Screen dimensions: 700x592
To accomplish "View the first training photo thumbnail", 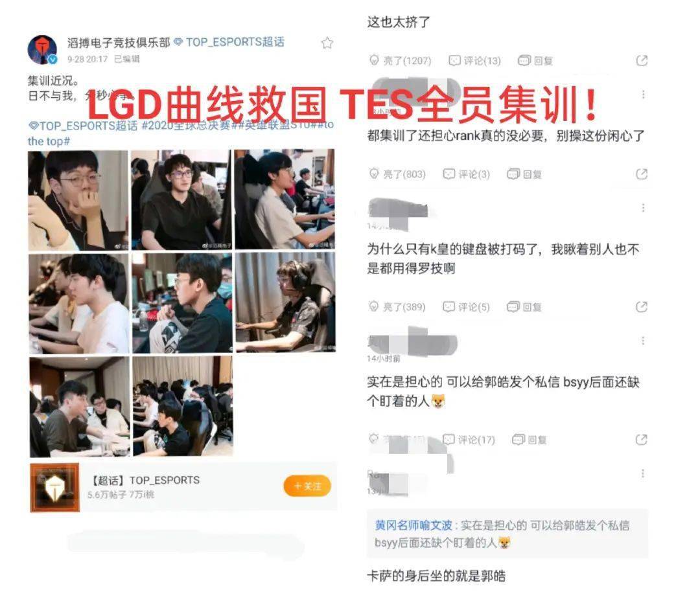I will pos(78,200).
